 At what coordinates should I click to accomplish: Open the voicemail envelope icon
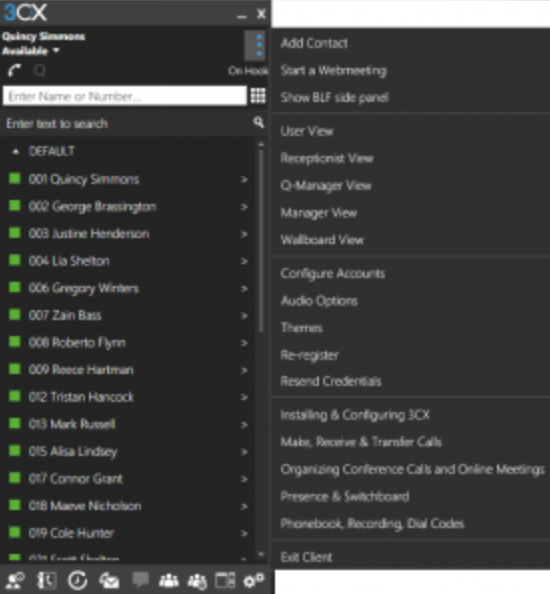tap(109, 580)
